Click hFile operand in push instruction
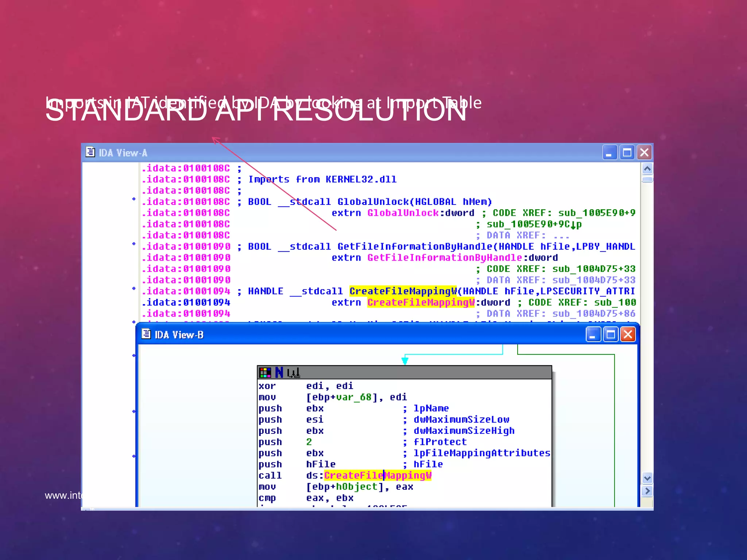The width and height of the screenshot is (747, 560). click(x=321, y=464)
